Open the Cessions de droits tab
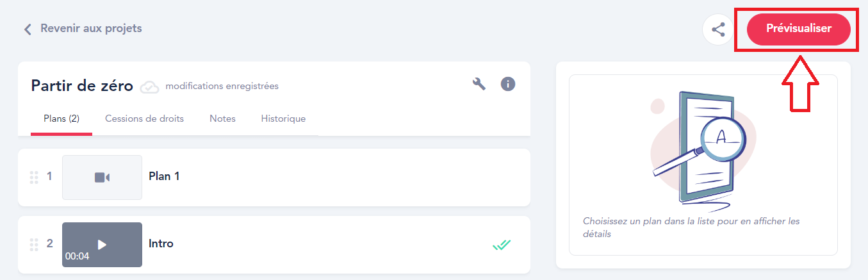The image size is (868, 280). pos(144,119)
